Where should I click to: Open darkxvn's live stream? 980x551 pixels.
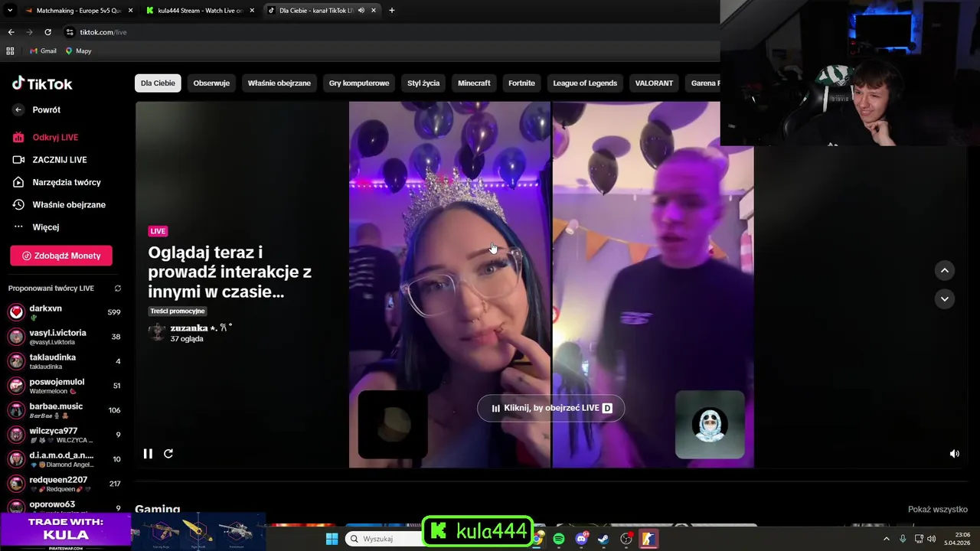64,312
